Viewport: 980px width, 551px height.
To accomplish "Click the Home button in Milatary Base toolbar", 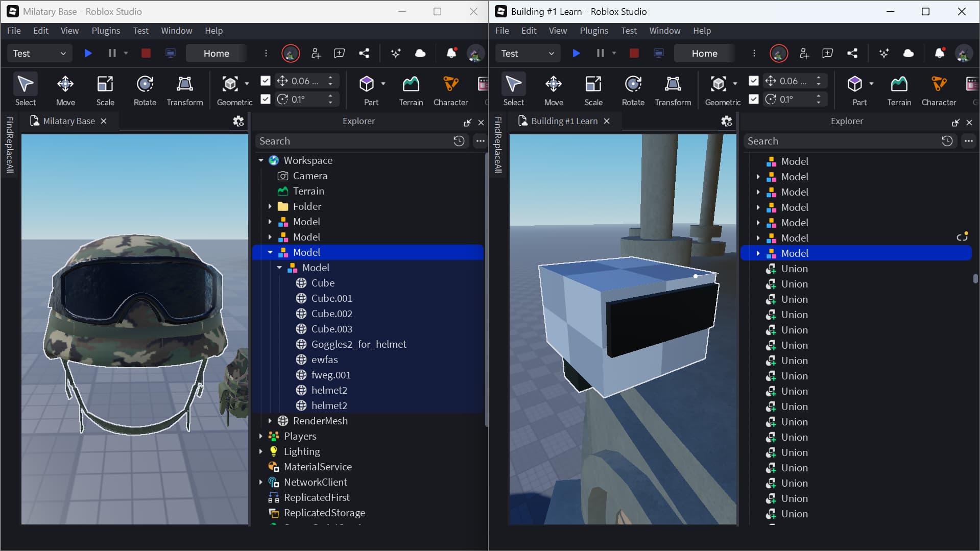I will (216, 53).
